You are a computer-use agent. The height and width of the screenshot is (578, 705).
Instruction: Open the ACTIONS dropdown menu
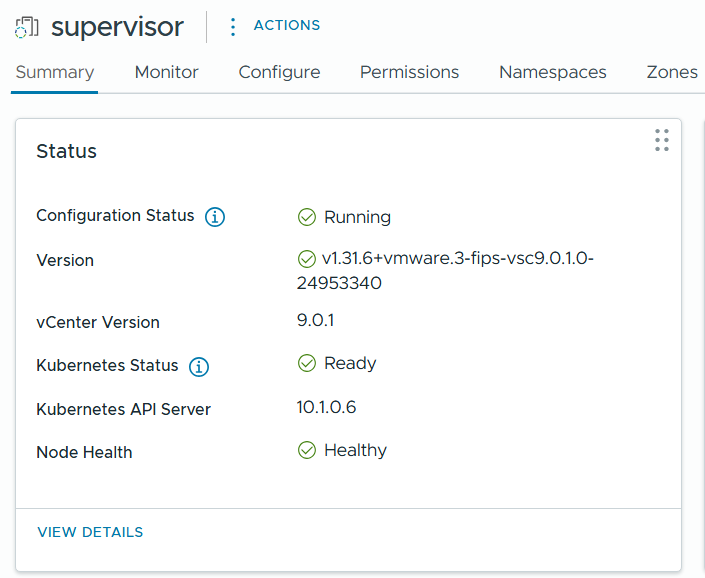coord(286,26)
